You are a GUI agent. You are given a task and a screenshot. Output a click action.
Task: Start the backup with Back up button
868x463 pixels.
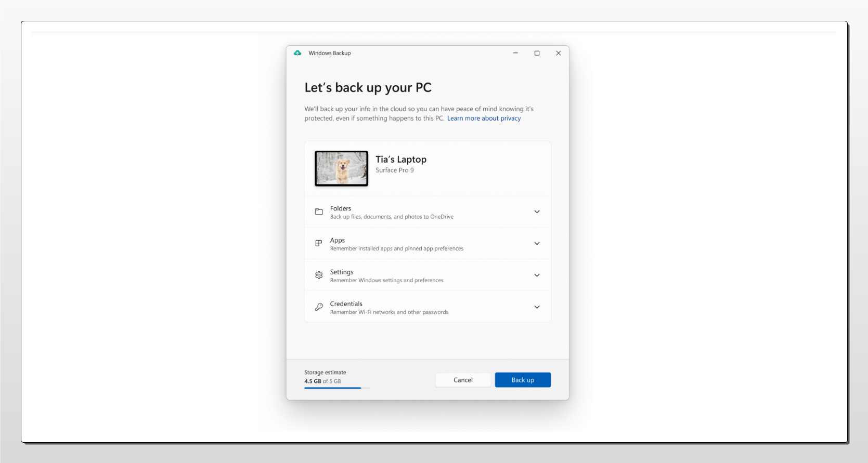(x=523, y=380)
